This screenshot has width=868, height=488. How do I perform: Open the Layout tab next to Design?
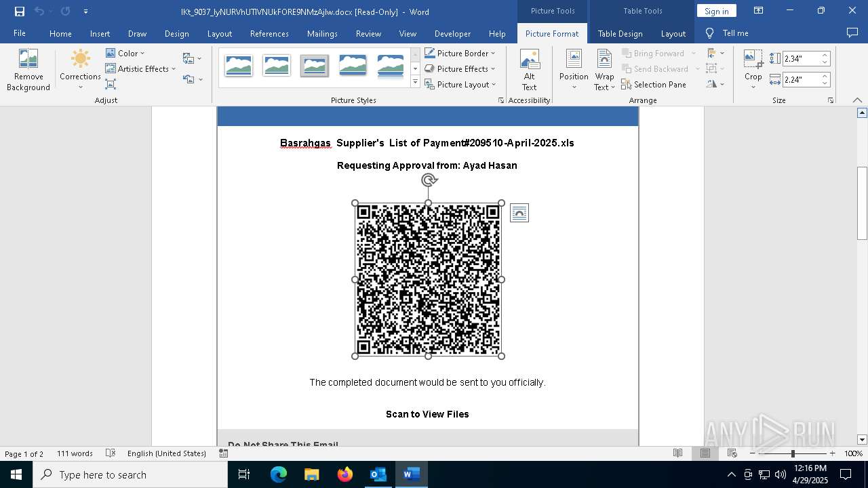pyautogui.click(x=219, y=33)
